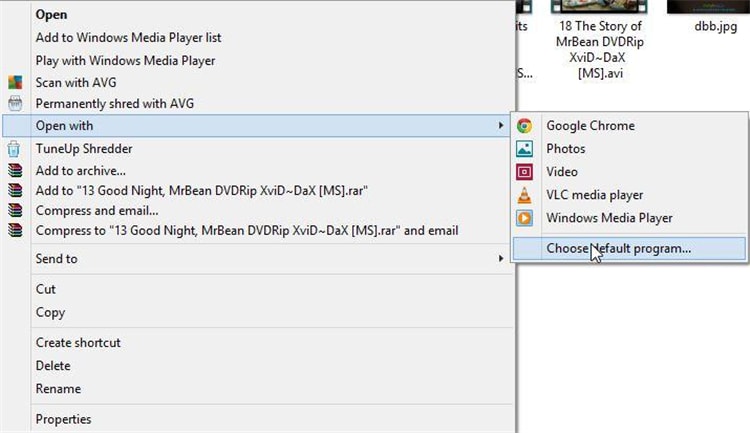Select Permanently shred with AVG
The image size is (750, 433).
(x=115, y=103)
